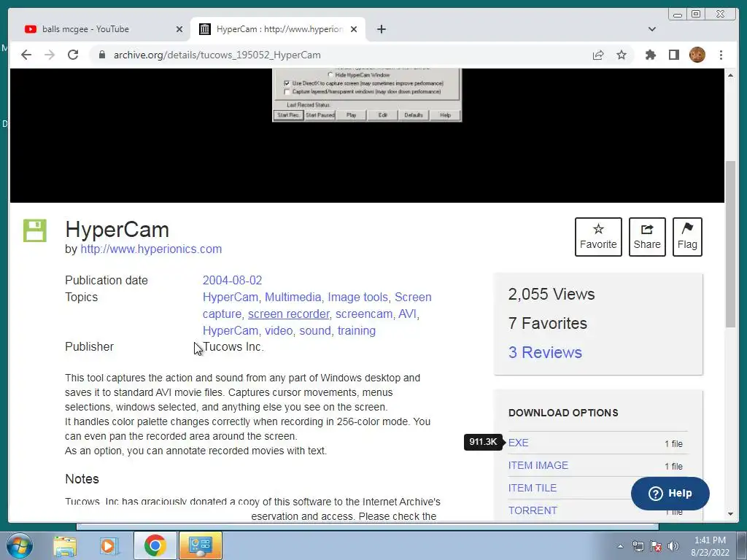Open the ITEM IMAGE download option
747x560 pixels.
(538, 465)
